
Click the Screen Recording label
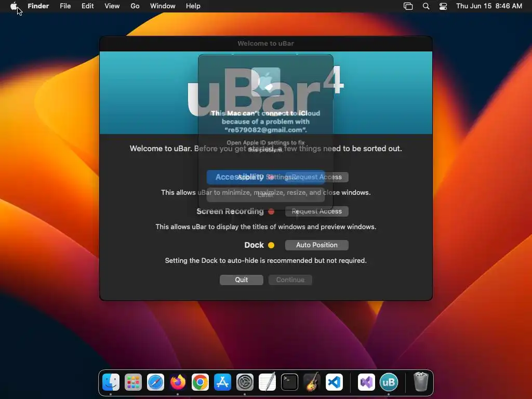pyautogui.click(x=230, y=211)
